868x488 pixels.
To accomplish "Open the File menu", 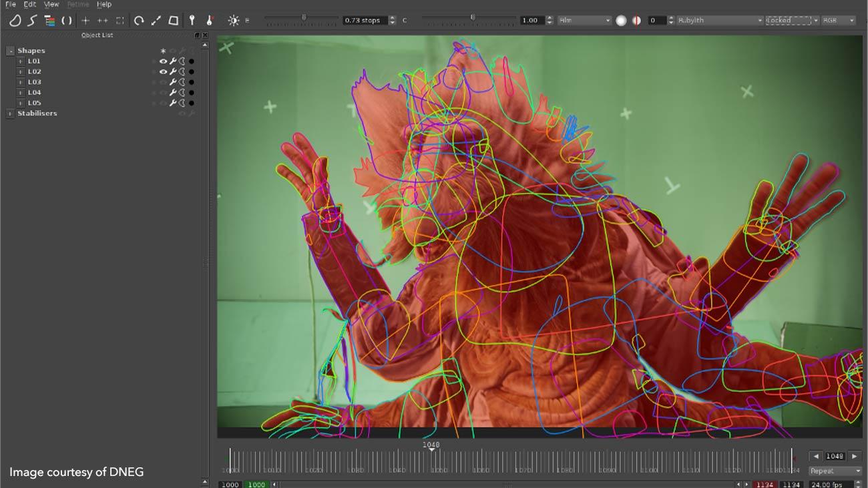I will [11, 5].
